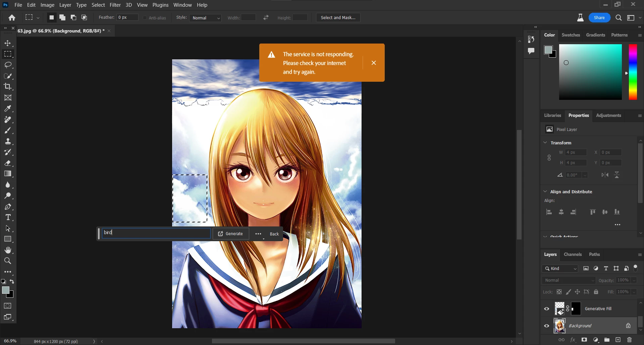The image size is (644, 345).
Task: Click the Back button in taskbar
Action: pyautogui.click(x=274, y=234)
